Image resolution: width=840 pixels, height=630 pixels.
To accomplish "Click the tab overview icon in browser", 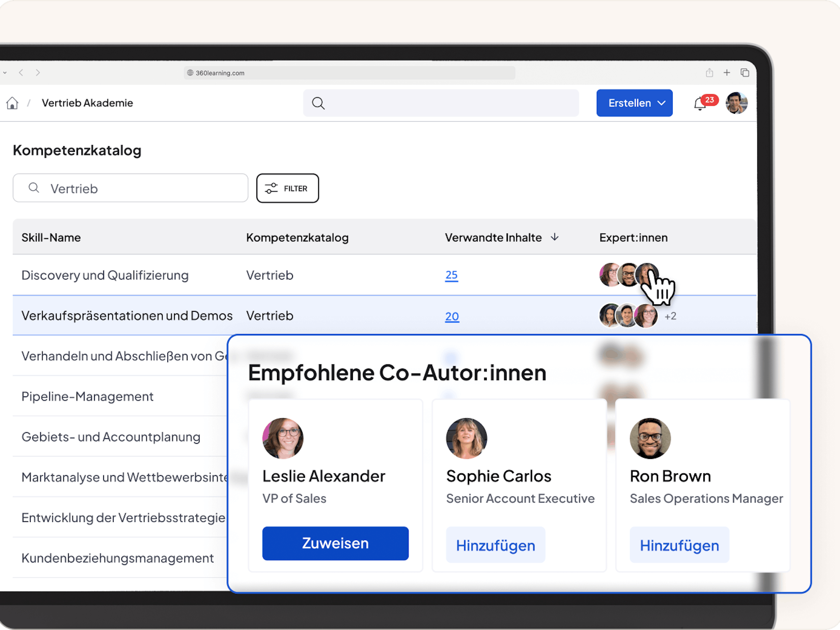I will pyautogui.click(x=745, y=73).
